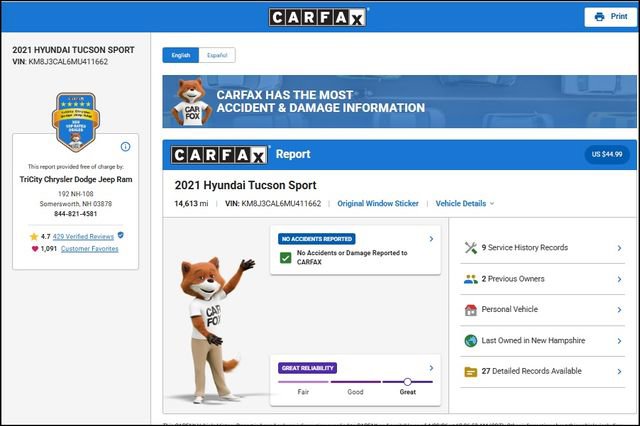
Task: Click the accident and damage information banner
Action: [x=399, y=102]
